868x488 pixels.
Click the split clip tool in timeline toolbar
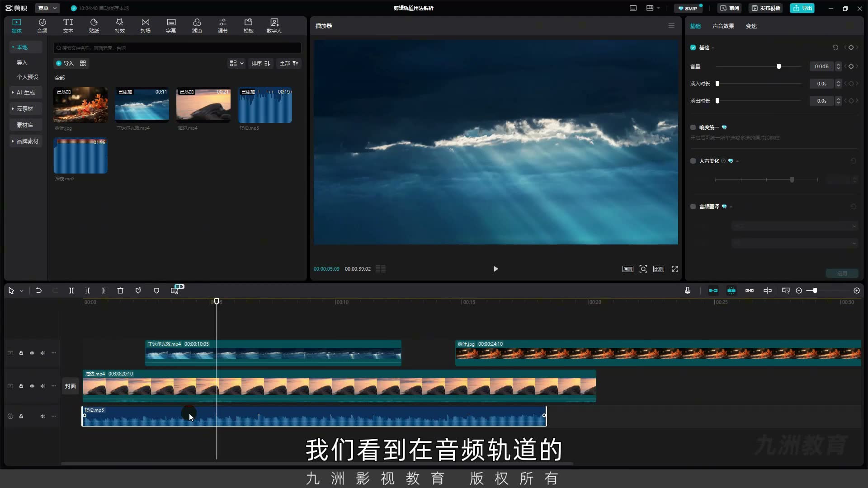[x=71, y=291]
